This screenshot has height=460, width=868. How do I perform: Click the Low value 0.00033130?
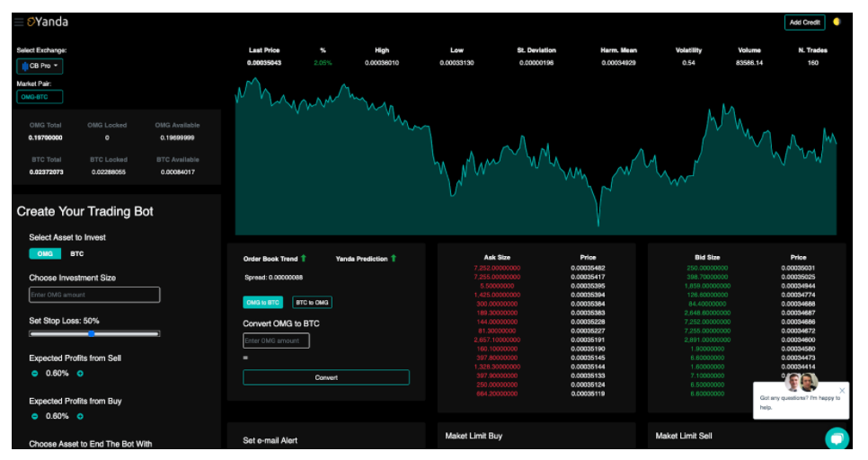(456, 63)
